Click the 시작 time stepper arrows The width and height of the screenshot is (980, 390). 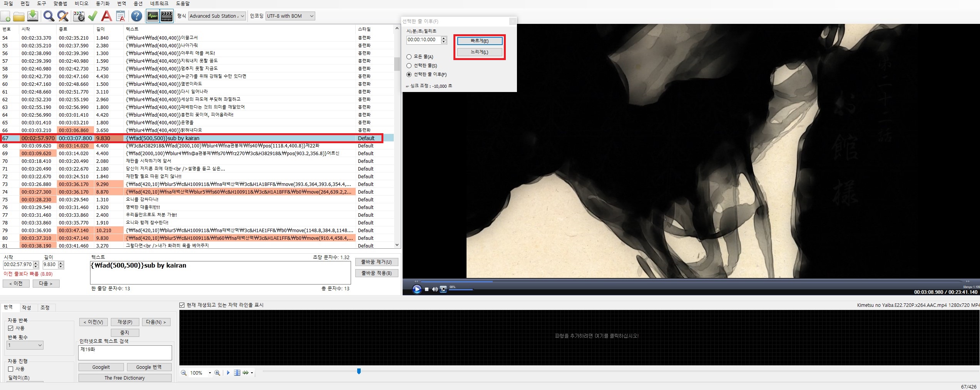(36, 264)
